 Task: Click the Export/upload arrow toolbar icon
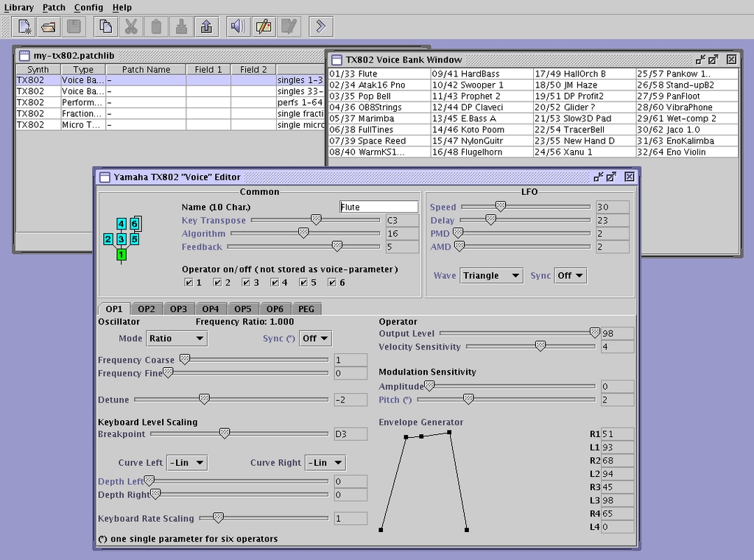[206, 26]
